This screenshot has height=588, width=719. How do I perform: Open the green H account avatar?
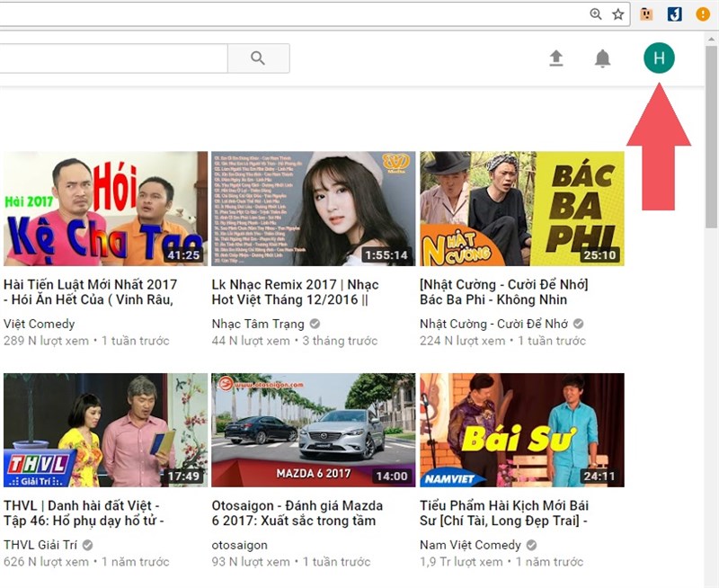[x=659, y=58]
